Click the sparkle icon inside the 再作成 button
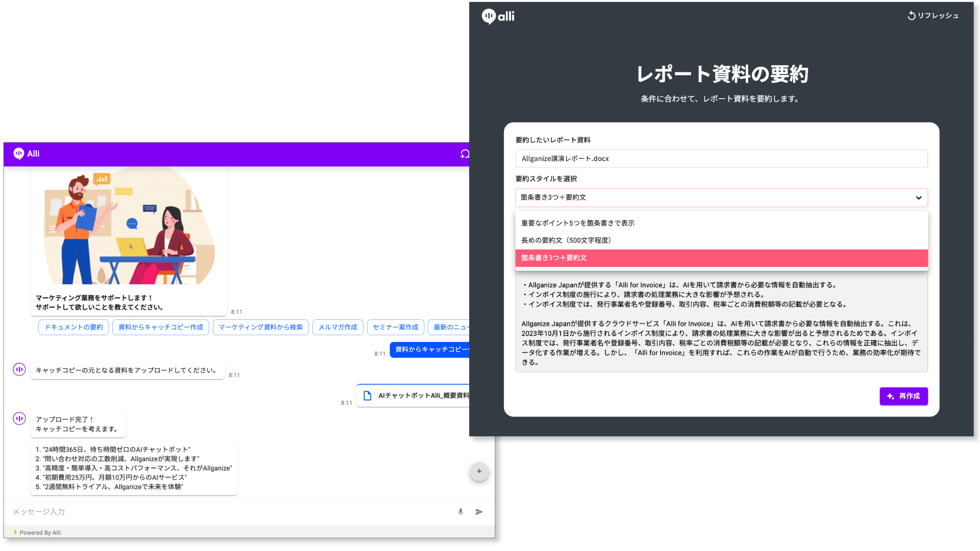The height and width of the screenshot is (551, 980). [x=890, y=396]
